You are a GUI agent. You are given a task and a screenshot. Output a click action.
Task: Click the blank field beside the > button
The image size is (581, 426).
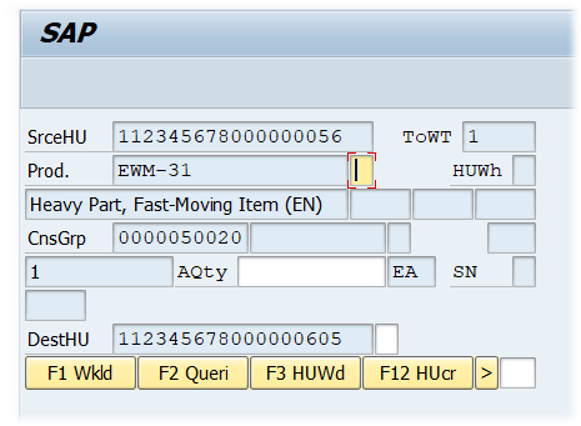(518, 373)
